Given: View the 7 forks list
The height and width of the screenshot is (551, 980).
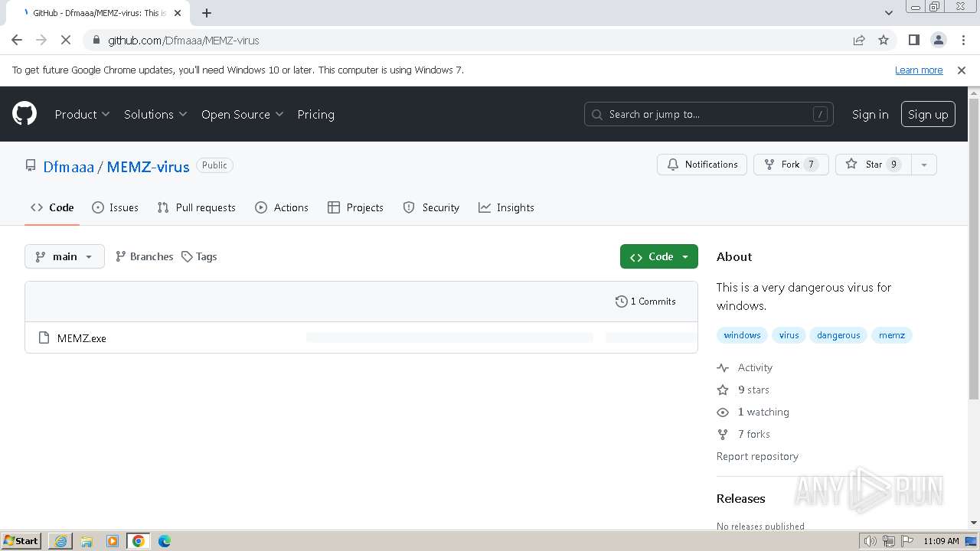Looking at the screenshot, I should tap(743, 434).
